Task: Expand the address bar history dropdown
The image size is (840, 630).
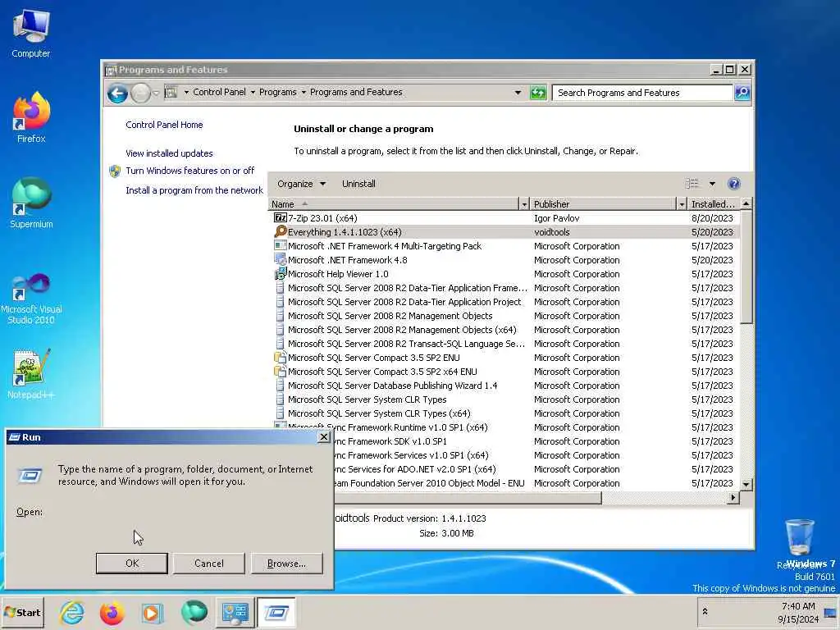Action: click(x=518, y=93)
